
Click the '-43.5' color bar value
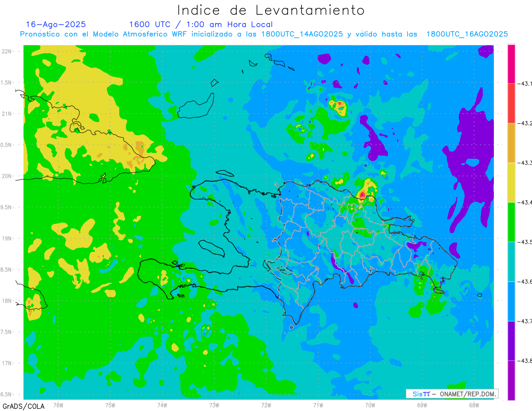[x=525, y=242]
